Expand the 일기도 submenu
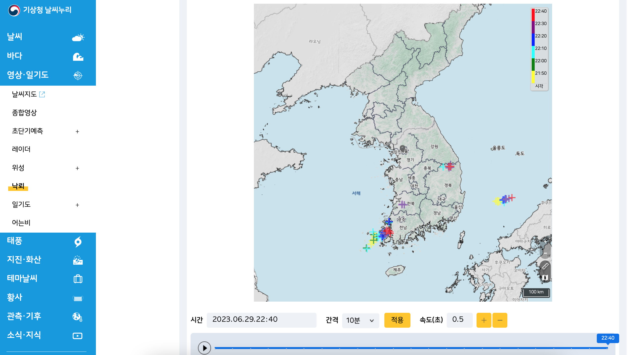 (x=77, y=205)
